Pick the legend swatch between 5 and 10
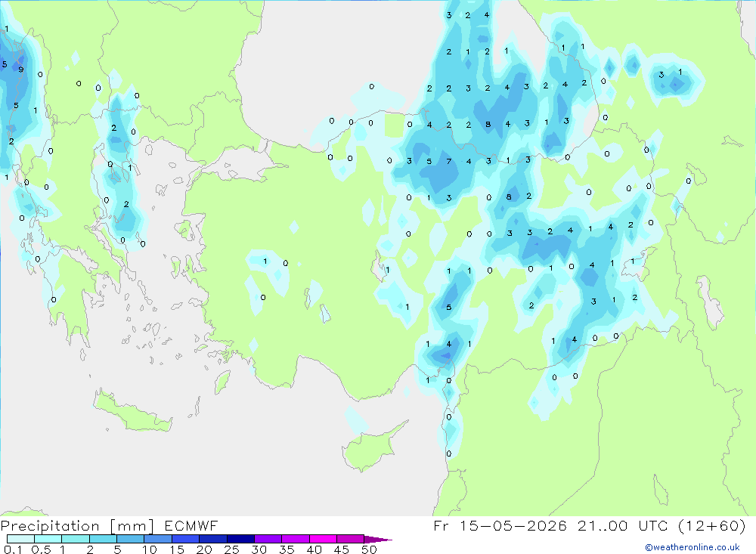756x554 pixels. tap(131, 539)
